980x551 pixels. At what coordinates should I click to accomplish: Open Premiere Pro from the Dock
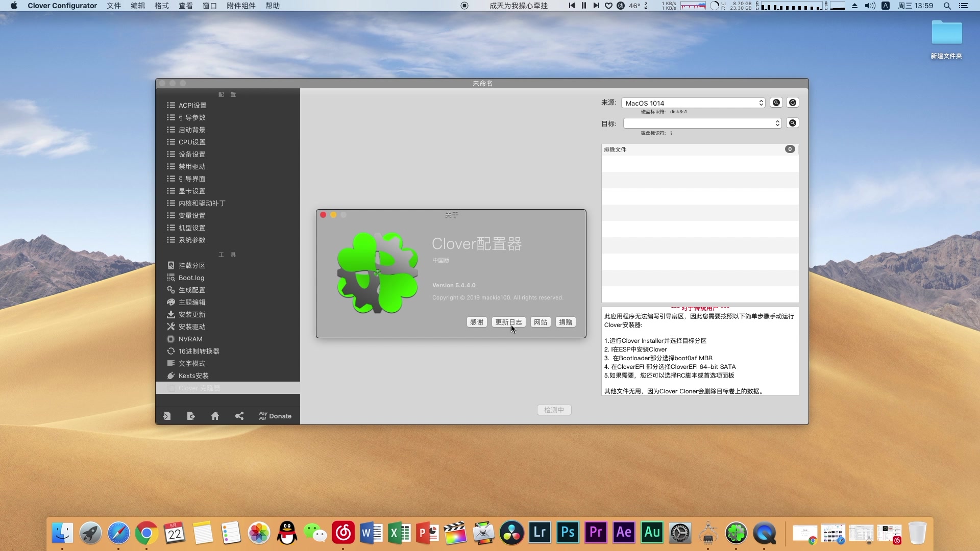596,533
